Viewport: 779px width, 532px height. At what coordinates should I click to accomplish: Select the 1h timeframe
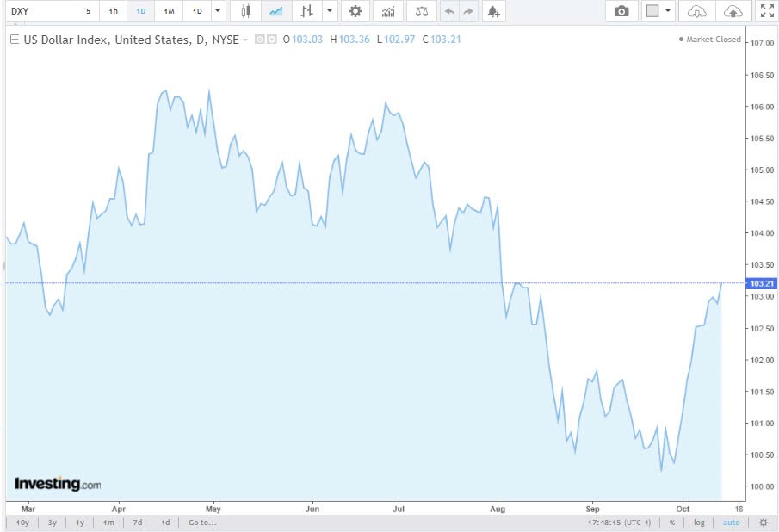112,11
